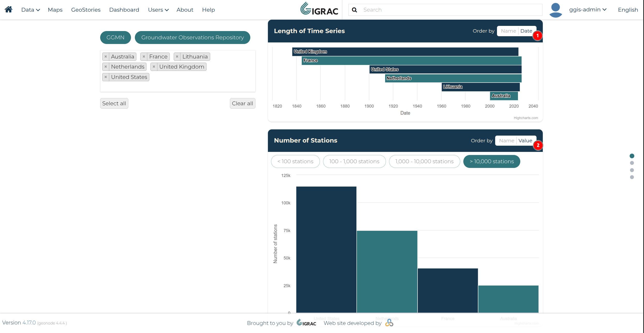Screen dimensions: 644x333
Task: Go to the Maps menu item
Action: pyautogui.click(x=55, y=10)
